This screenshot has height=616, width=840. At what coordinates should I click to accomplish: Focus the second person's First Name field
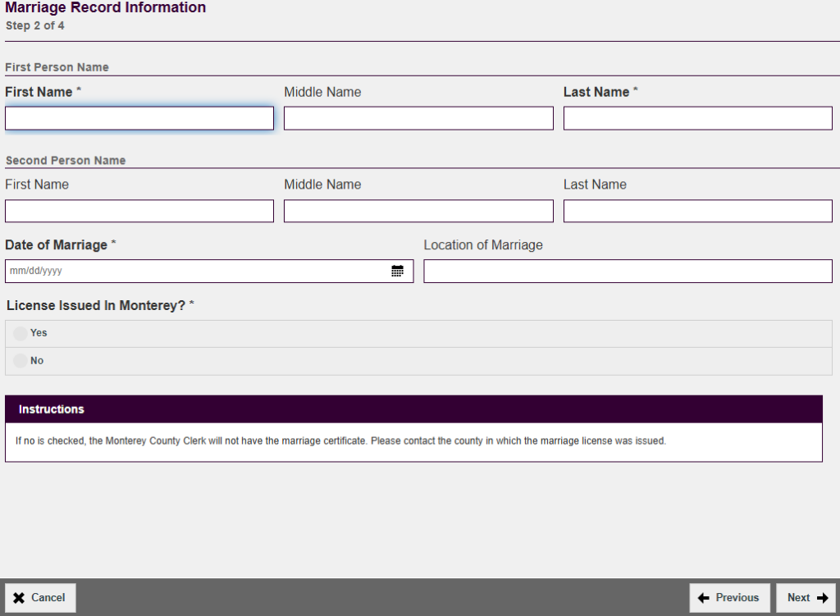(139, 211)
